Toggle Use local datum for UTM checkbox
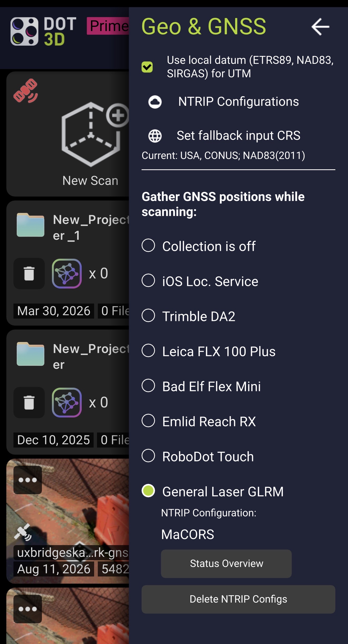 click(x=147, y=67)
